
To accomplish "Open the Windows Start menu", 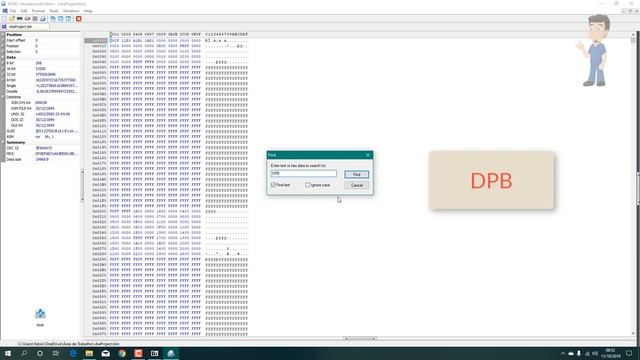I will click(8, 353).
